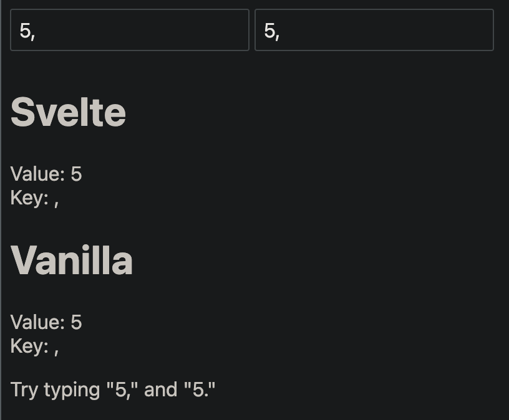The image size is (509, 420).
Task: Click between the two input boxes
Action: point(253,30)
